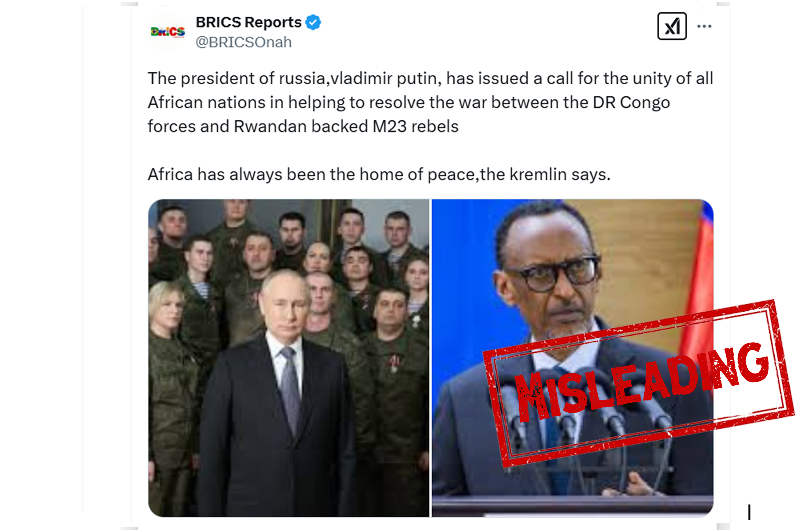807x532 pixels.
Task: Open the BRICS logo profile avatar
Action: point(167,32)
